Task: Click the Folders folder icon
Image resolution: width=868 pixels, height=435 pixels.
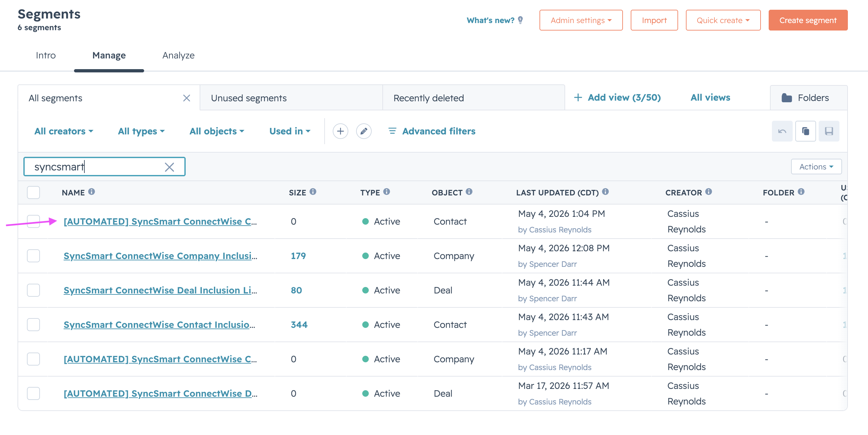Action: pyautogui.click(x=787, y=98)
